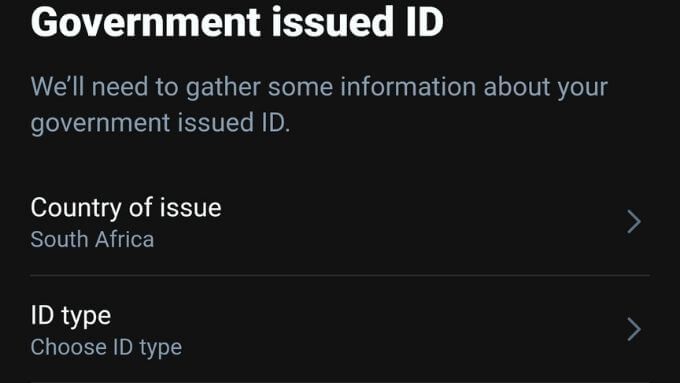The height and width of the screenshot is (383, 680).
Task: Click the word 'Government' in the heading
Action: (x=146, y=22)
